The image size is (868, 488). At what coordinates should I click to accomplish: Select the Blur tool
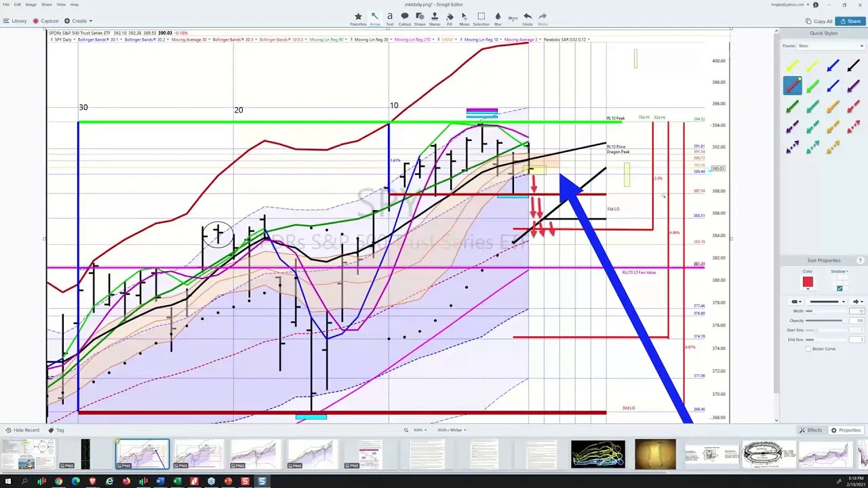498,18
